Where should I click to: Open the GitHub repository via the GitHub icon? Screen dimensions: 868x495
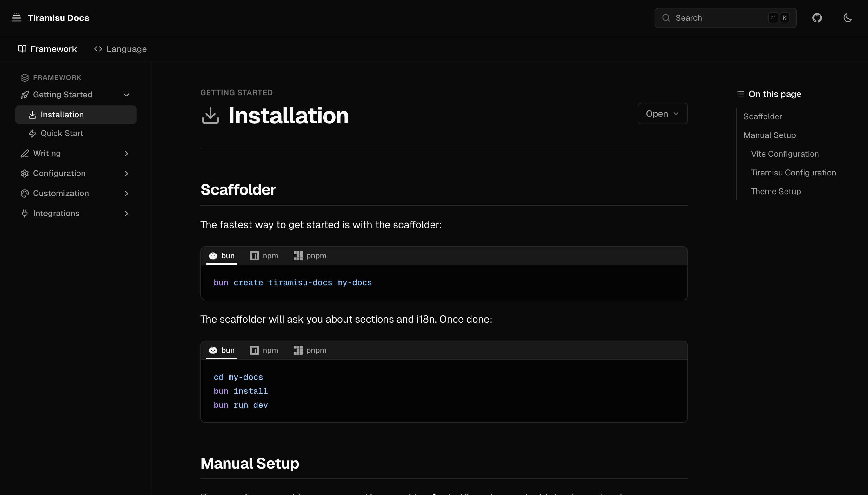click(x=817, y=17)
